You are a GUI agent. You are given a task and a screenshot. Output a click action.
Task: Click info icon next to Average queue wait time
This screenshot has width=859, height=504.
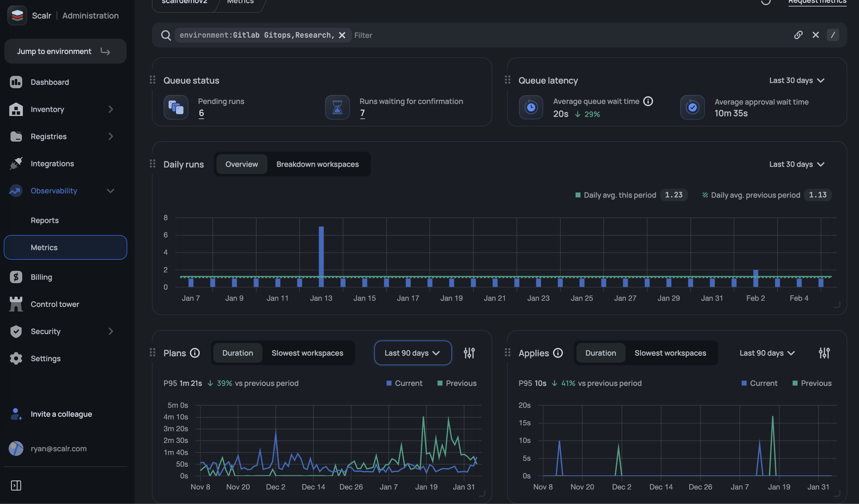pyautogui.click(x=648, y=101)
